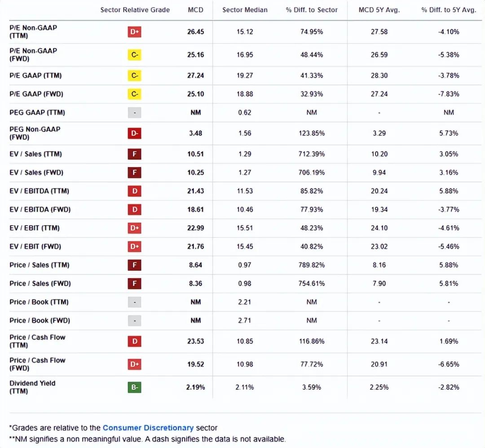Click the PEG GAAP (TTM) row label
The image size is (485, 448).
pyautogui.click(x=34, y=112)
